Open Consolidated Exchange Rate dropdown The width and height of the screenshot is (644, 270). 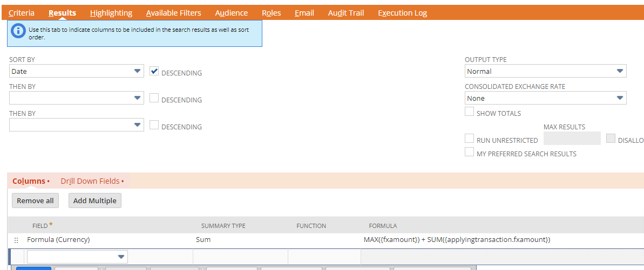pos(545,98)
